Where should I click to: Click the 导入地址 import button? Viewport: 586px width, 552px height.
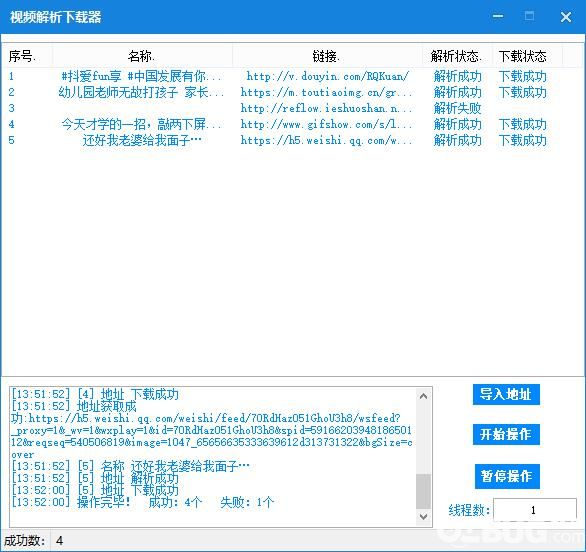[506, 394]
